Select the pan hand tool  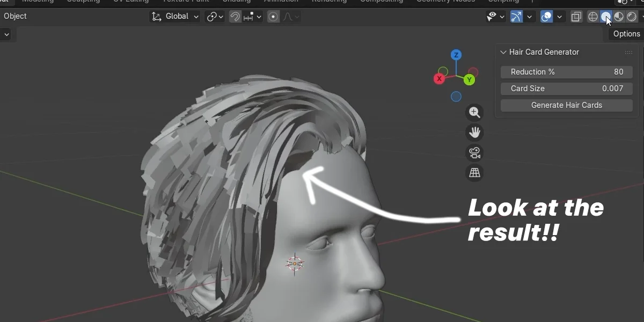coord(474,132)
